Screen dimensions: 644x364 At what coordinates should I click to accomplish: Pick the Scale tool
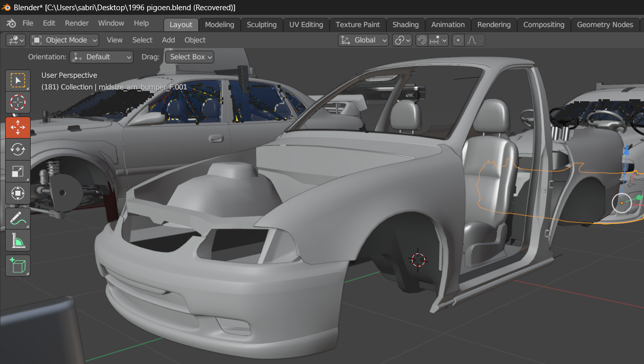click(18, 172)
